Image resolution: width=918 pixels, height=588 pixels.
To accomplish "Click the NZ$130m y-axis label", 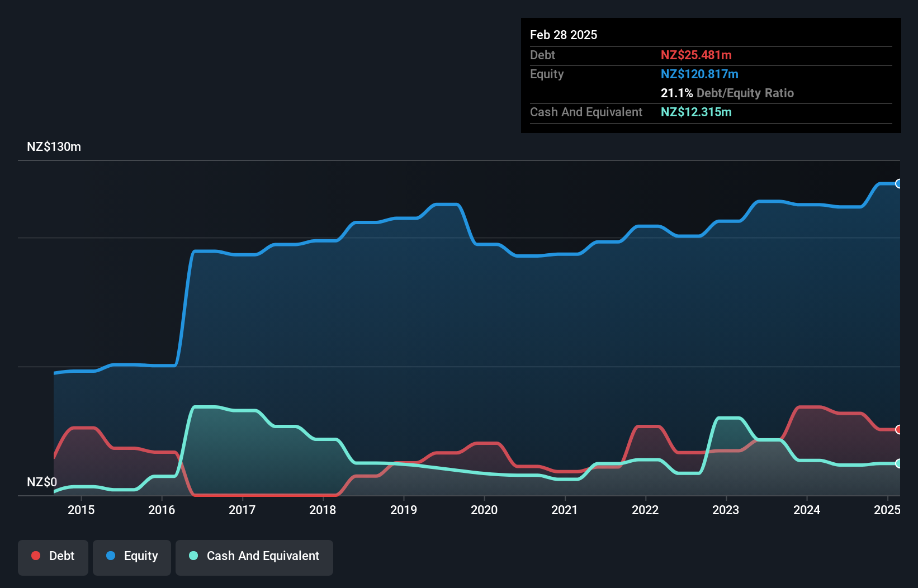I will [x=54, y=147].
